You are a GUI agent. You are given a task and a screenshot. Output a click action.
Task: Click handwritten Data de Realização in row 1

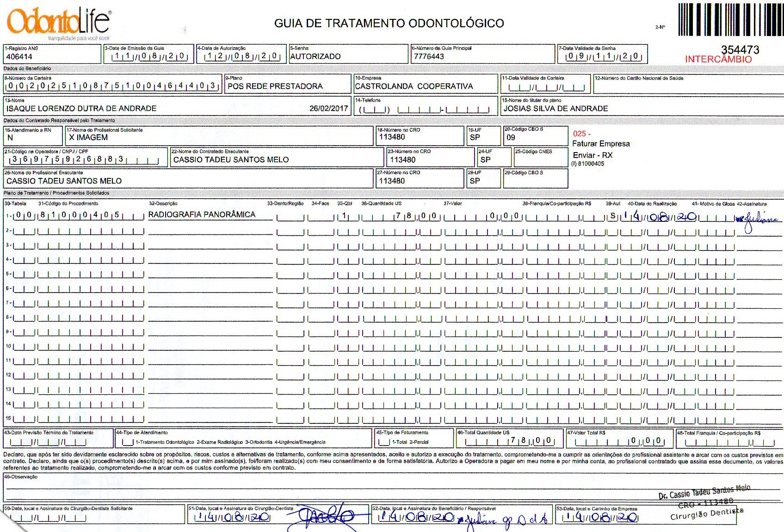[659, 216]
